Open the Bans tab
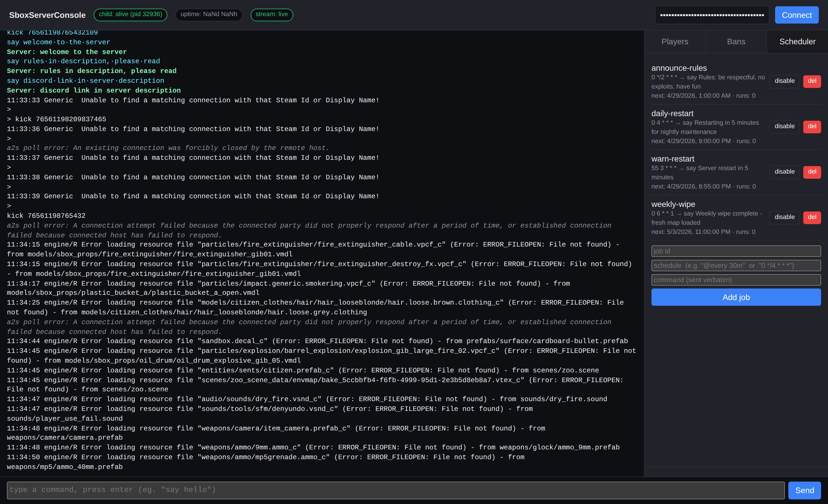 tap(736, 42)
